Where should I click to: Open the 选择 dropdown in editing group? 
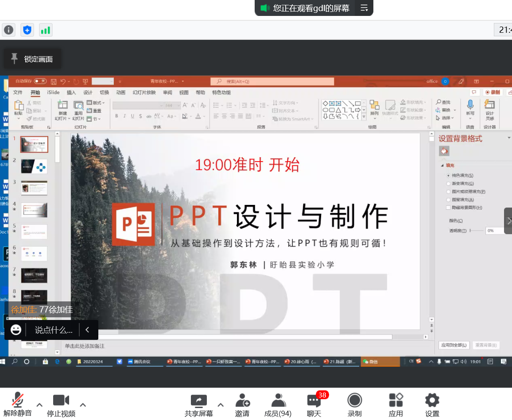tap(445, 118)
